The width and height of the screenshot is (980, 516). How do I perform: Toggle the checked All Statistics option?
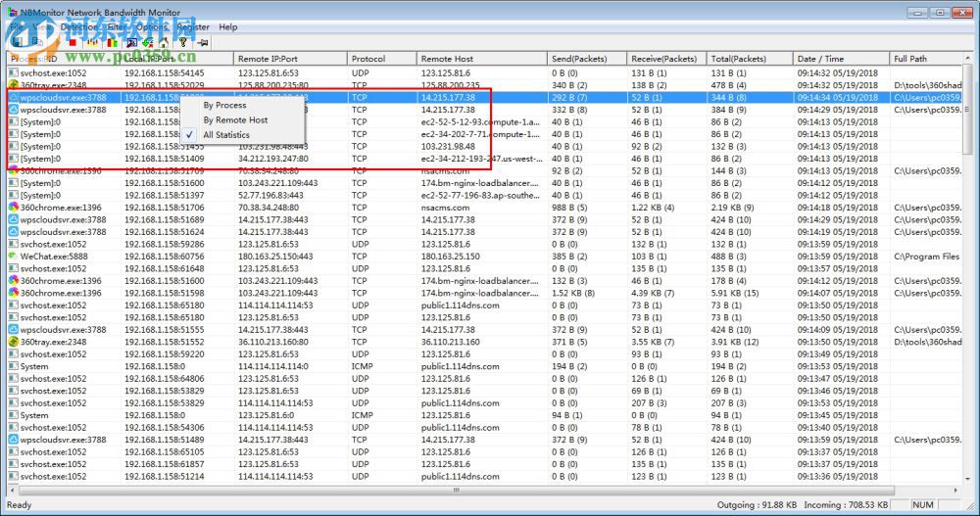pos(226,135)
